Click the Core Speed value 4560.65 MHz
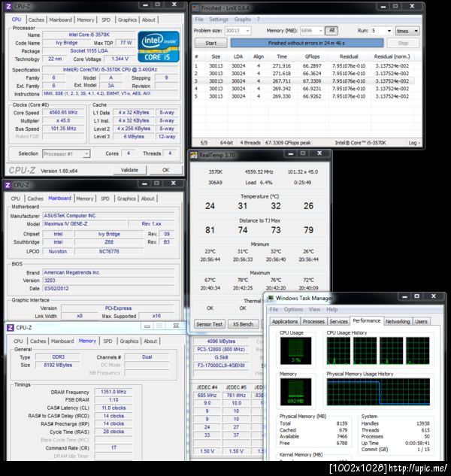Viewport: 451px width, 476px height. [63, 113]
